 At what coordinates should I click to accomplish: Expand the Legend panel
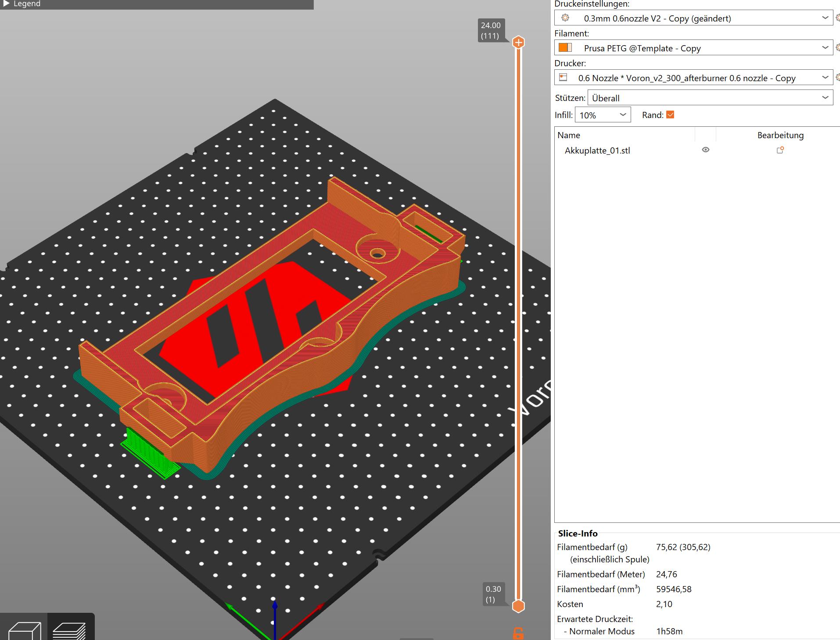[5, 4]
